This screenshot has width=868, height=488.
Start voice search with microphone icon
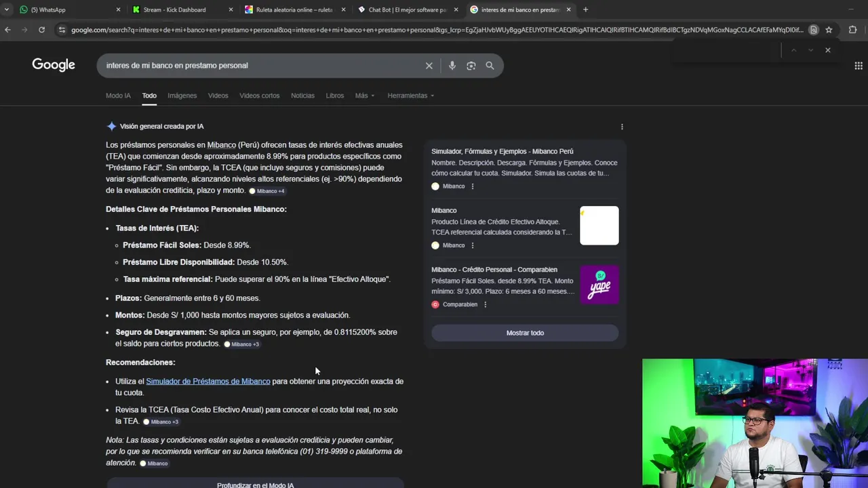coord(452,66)
